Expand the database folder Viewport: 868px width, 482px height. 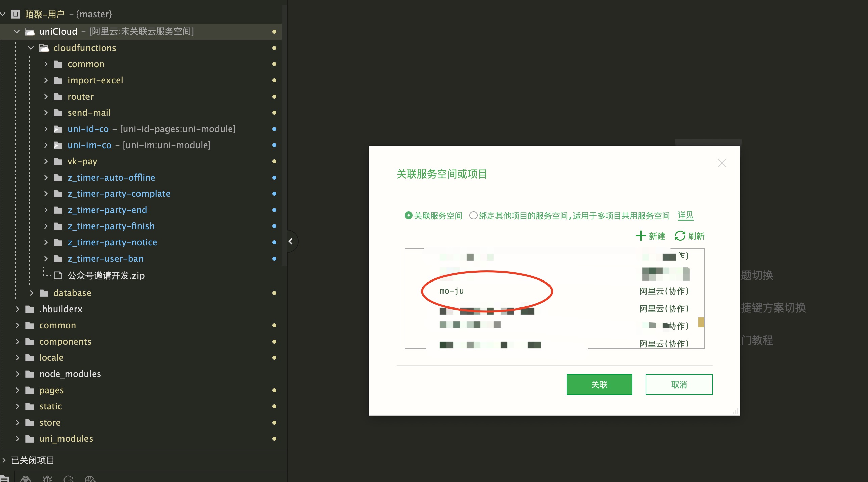[x=31, y=293]
